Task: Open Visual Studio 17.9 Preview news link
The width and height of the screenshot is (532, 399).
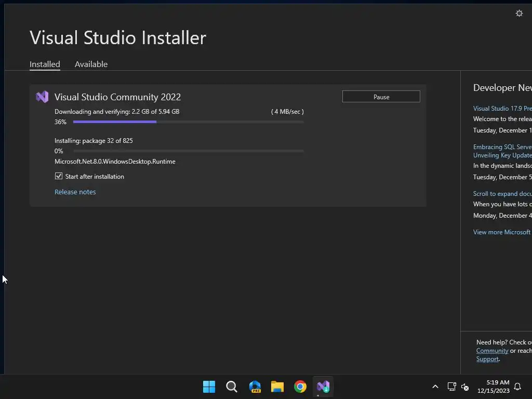Action: pos(502,109)
